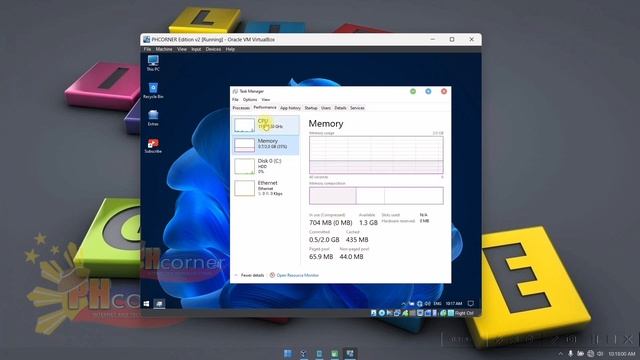Open the VirtualBox Machine menu

click(164, 49)
